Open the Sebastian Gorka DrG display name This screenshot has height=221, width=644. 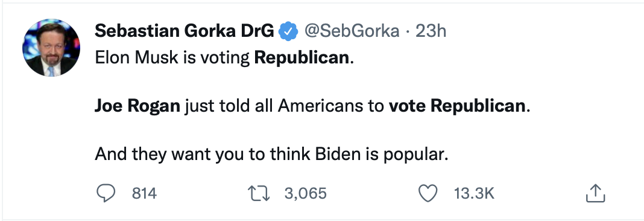tap(185, 31)
